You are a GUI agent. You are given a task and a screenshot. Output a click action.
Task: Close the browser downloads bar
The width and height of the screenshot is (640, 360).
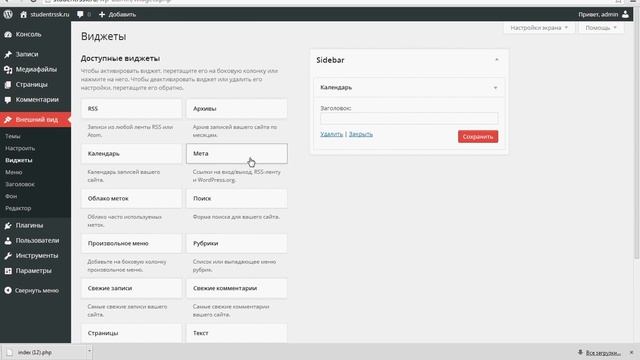click(631, 352)
